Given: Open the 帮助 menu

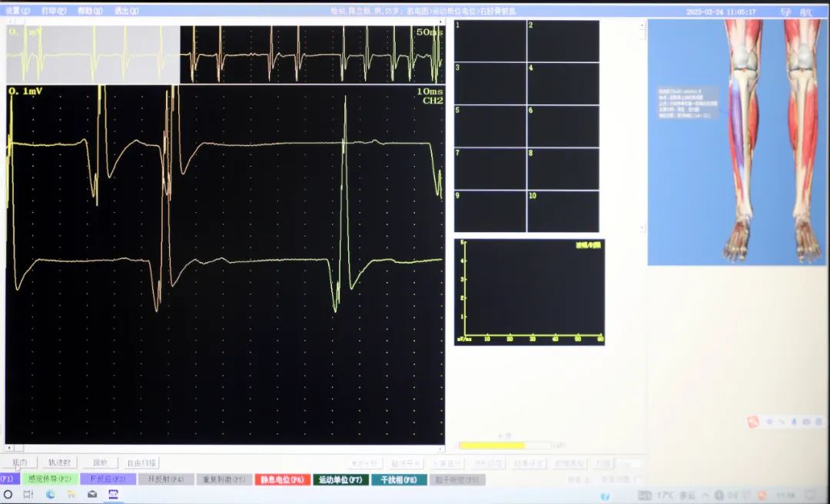Looking at the screenshot, I should pos(89,12).
